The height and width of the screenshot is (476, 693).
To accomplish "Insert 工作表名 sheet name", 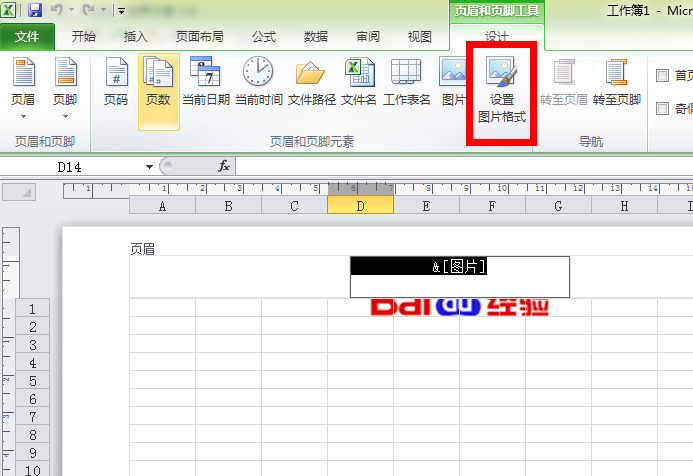I will [x=407, y=82].
